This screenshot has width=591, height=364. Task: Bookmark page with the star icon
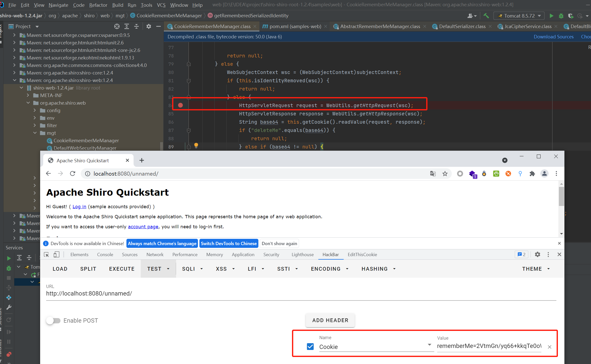click(445, 174)
